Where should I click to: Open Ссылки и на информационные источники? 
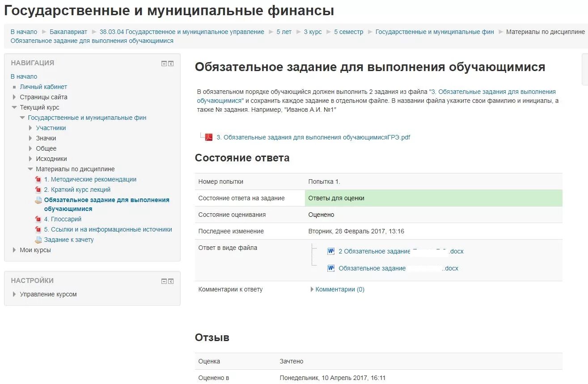click(x=108, y=229)
